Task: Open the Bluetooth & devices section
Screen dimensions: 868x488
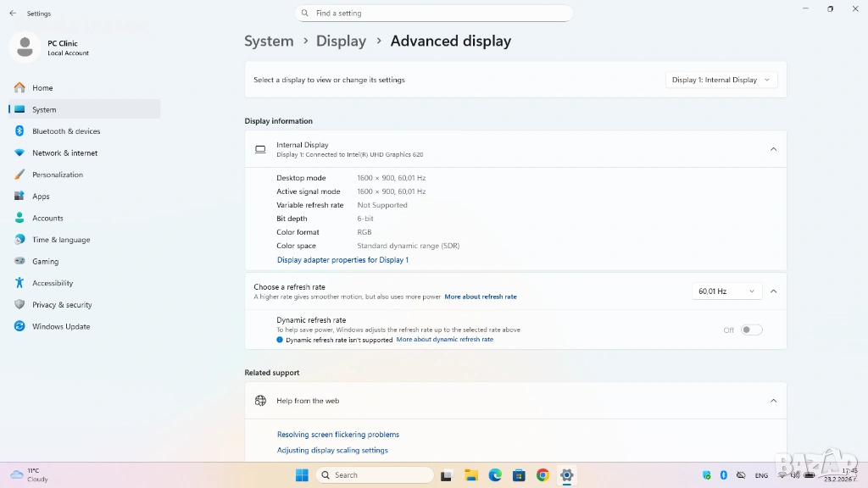Action: pyautogui.click(x=66, y=131)
